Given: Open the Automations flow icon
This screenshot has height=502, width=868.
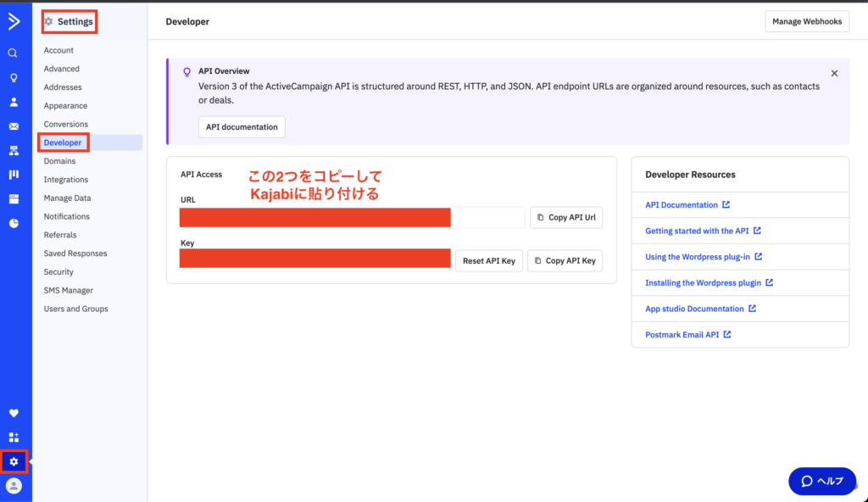Looking at the screenshot, I should pyautogui.click(x=14, y=150).
